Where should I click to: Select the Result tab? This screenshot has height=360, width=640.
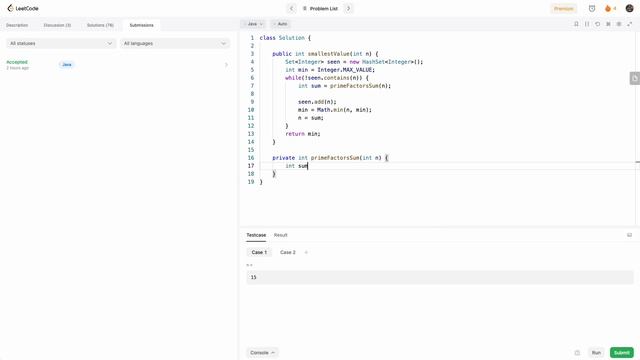280,235
